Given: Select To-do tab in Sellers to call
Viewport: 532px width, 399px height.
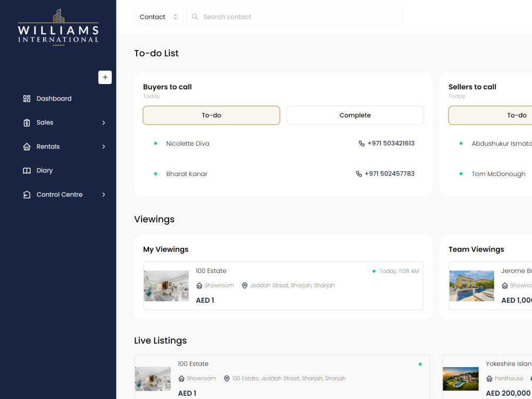Looking at the screenshot, I should [x=491, y=115].
